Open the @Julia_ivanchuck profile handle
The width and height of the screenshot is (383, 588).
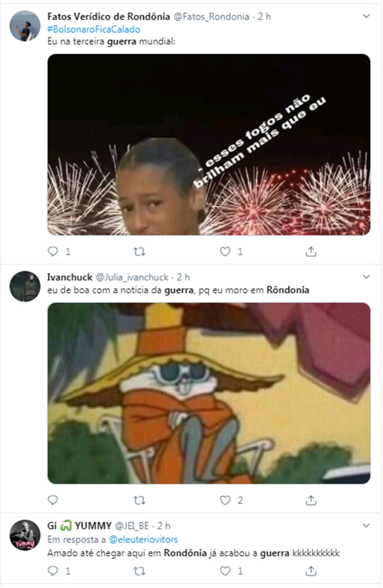132,277
